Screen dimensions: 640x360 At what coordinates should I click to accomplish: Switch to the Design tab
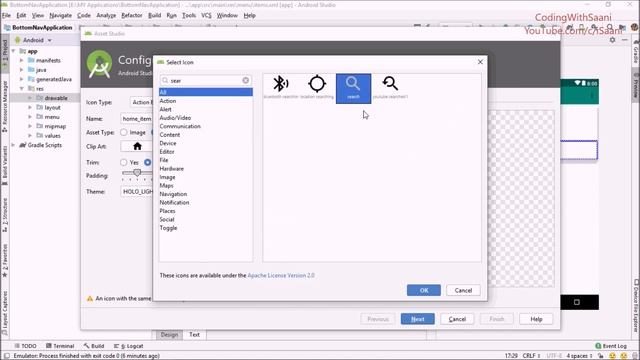169,335
